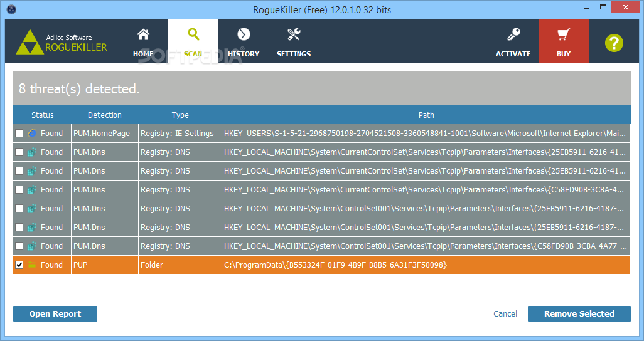Select the 'Folder' type cell

[x=180, y=265]
